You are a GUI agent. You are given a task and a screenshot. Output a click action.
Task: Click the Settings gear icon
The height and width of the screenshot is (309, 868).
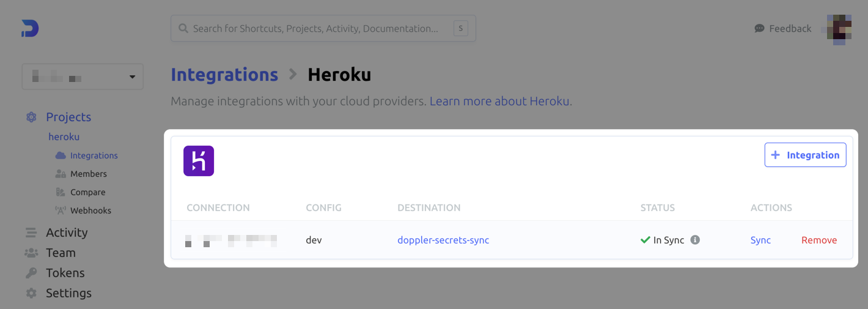(x=31, y=293)
